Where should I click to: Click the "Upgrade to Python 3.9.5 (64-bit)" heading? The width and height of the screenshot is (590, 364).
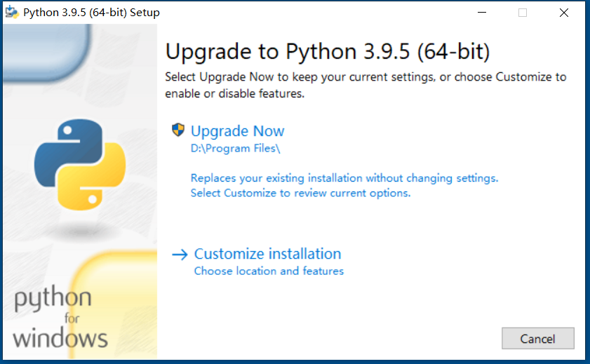(x=328, y=51)
